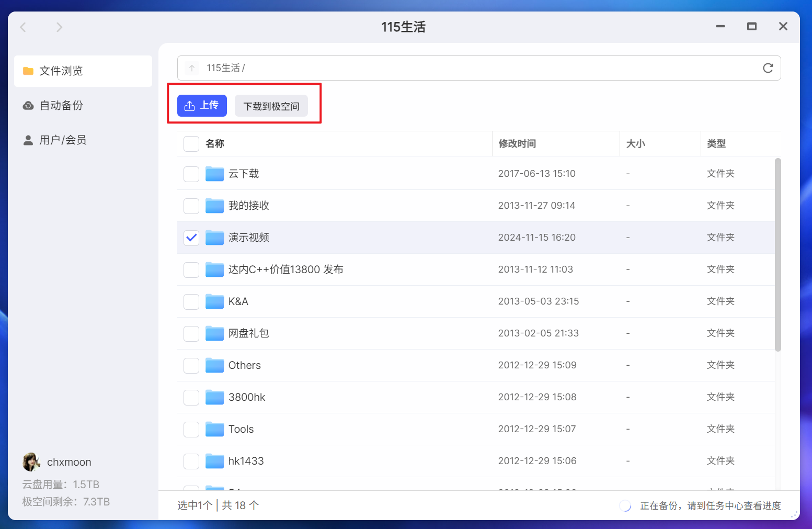
Task: Go forward with the right arrow
Action: click(59, 27)
